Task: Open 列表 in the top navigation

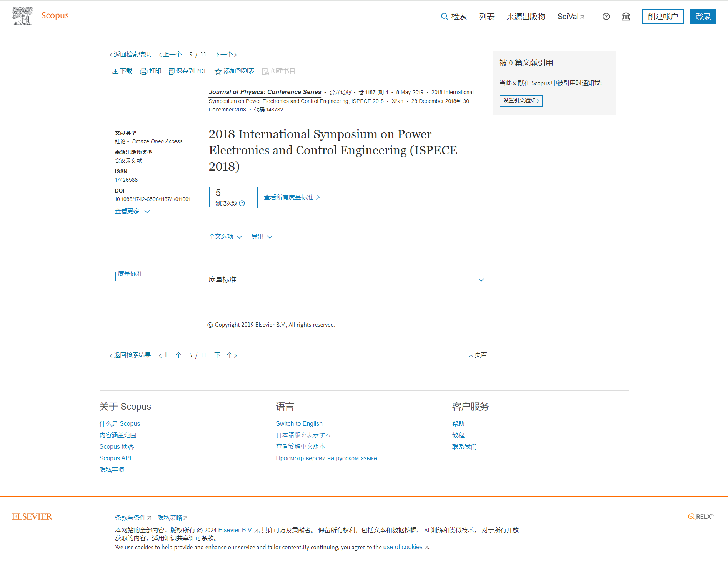Action: [486, 17]
